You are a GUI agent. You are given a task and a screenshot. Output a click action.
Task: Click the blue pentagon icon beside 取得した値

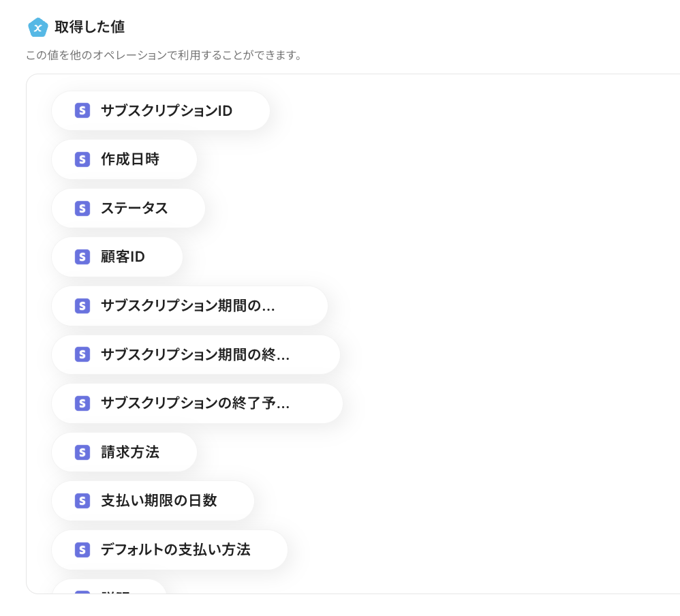coord(38,27)
